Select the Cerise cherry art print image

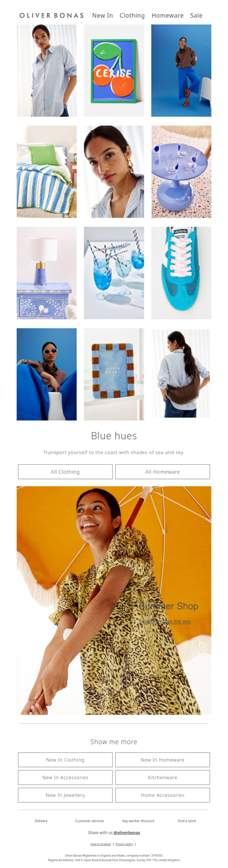point(114,71)
